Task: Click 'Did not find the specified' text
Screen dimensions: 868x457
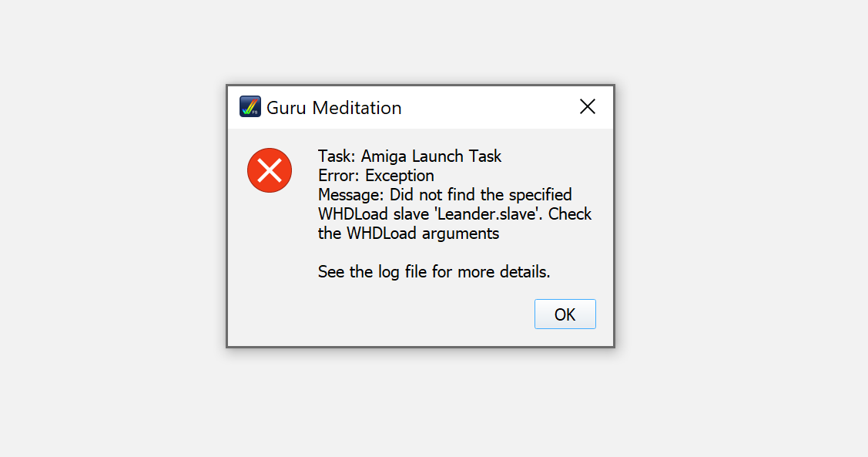Action: pos(481,195)
